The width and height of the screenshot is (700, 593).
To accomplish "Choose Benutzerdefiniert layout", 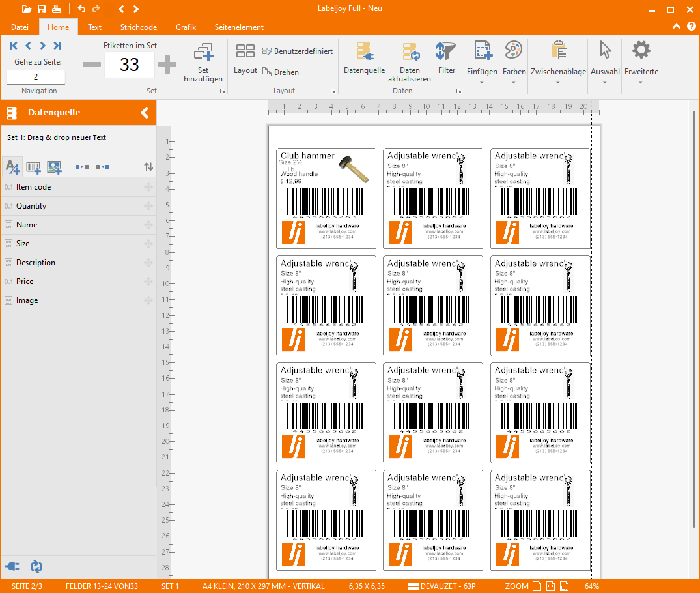I will [x=298, y=51].
